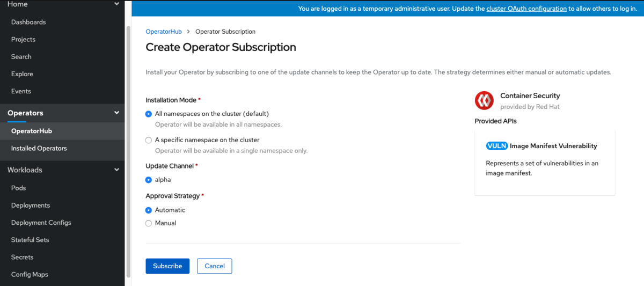Image resolution: width=644 pixels, height=286 pixels.
Task: Collapse the Workloads section chevron
Action: (117, 170)
